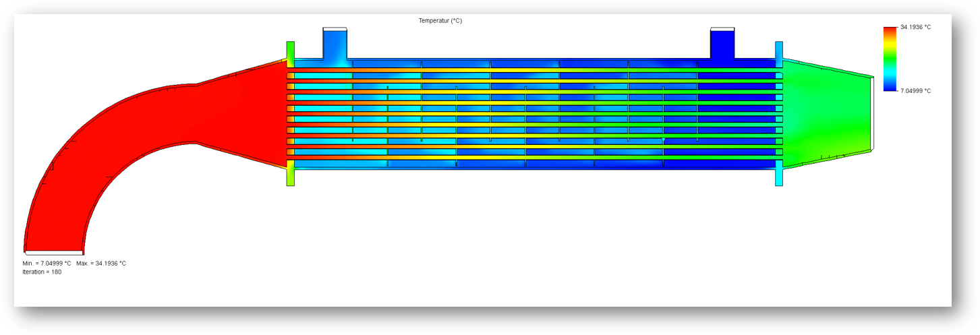
Task: Click the temperature color legend bar
Action: (x=890, y=59)
